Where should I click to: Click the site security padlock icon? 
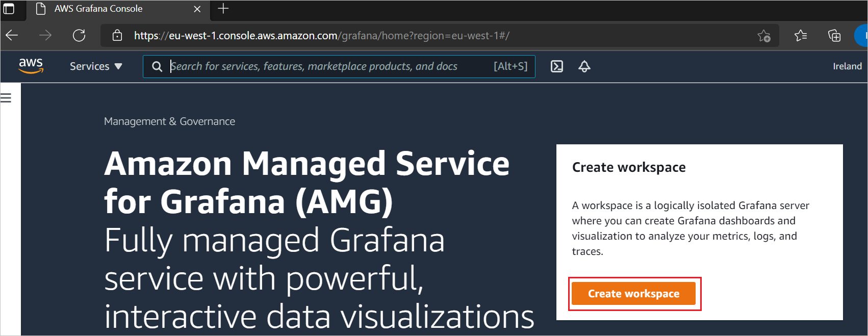[117, 36]
